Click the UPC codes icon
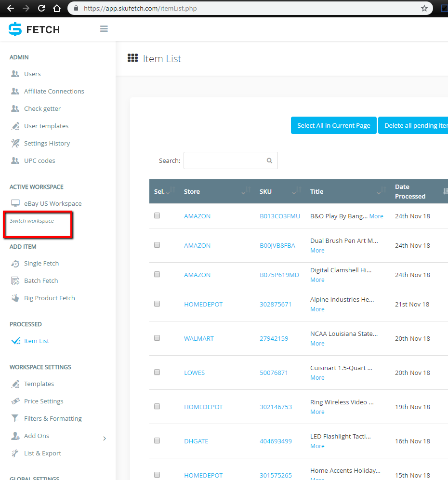The width and height of the screenshot is (448, 480). tap(15, 160)
